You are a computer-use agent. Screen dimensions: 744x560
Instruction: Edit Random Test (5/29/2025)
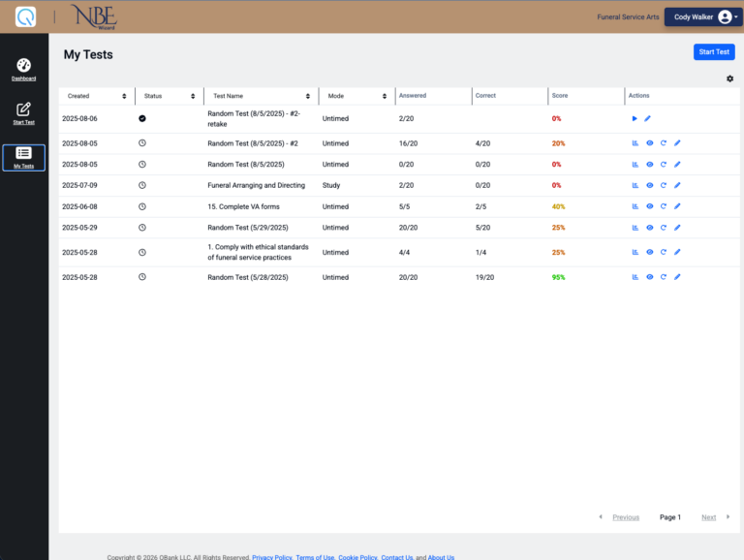(x=677, y=228)
